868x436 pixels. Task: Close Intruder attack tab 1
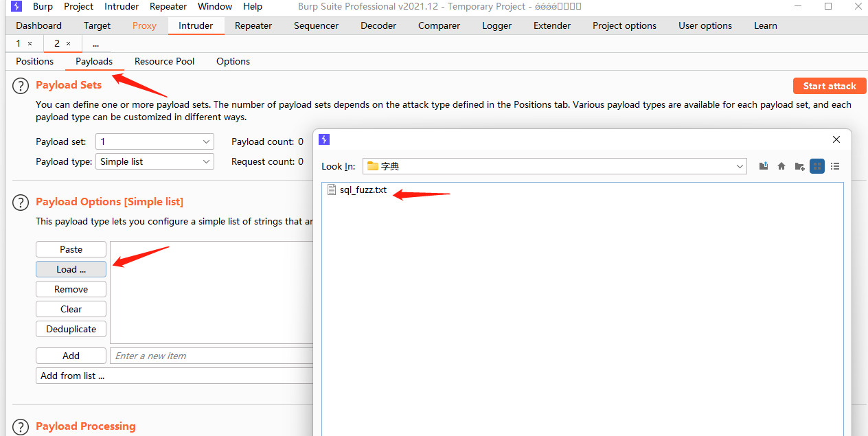click(x=30, y=43)
